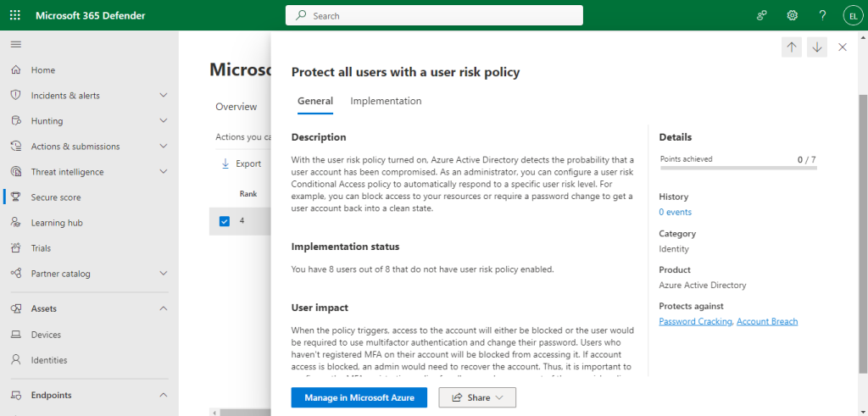Click the Export download arrow icon
This screenshot has width=868, height=416.
[x=225, y=164]
